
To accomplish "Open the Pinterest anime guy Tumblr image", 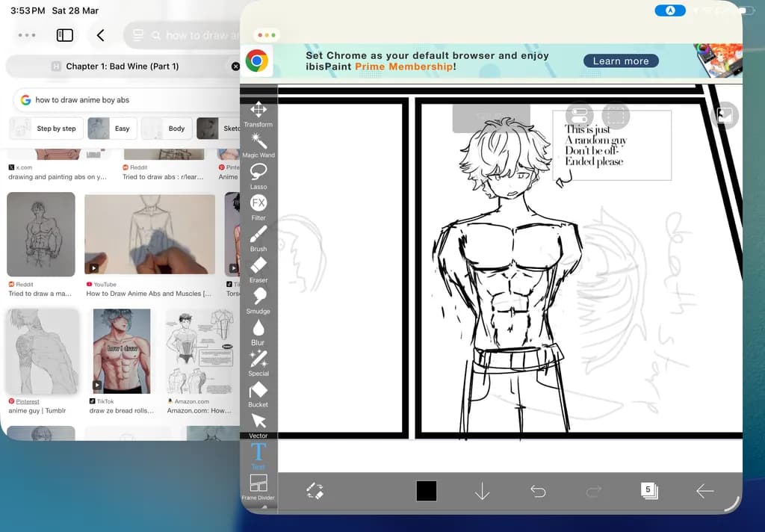I will (43, 351).
